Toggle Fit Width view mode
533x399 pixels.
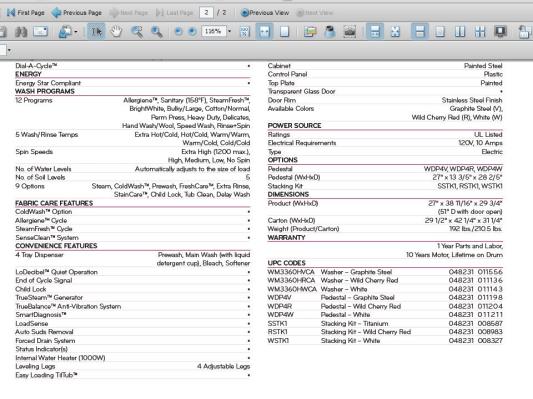pos(264,32)
